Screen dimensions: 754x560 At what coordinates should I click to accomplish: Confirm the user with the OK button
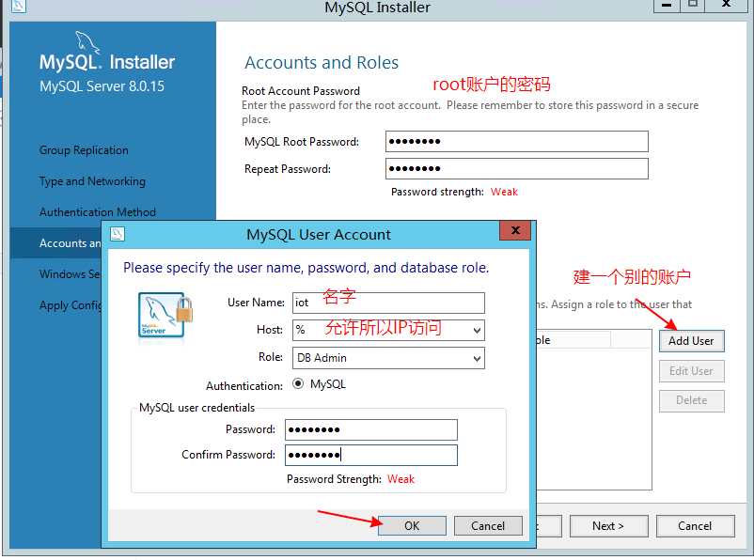click(412, 526)
